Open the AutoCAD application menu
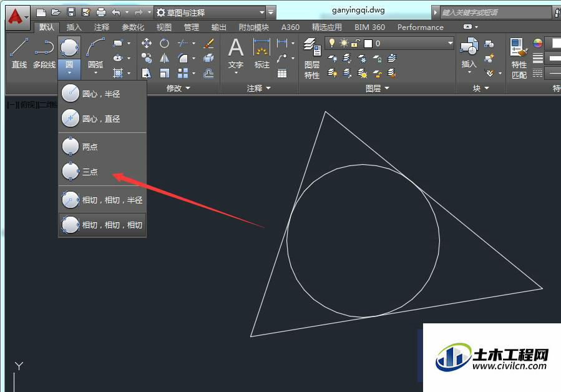The image size is (561, 392). [17, 17]
